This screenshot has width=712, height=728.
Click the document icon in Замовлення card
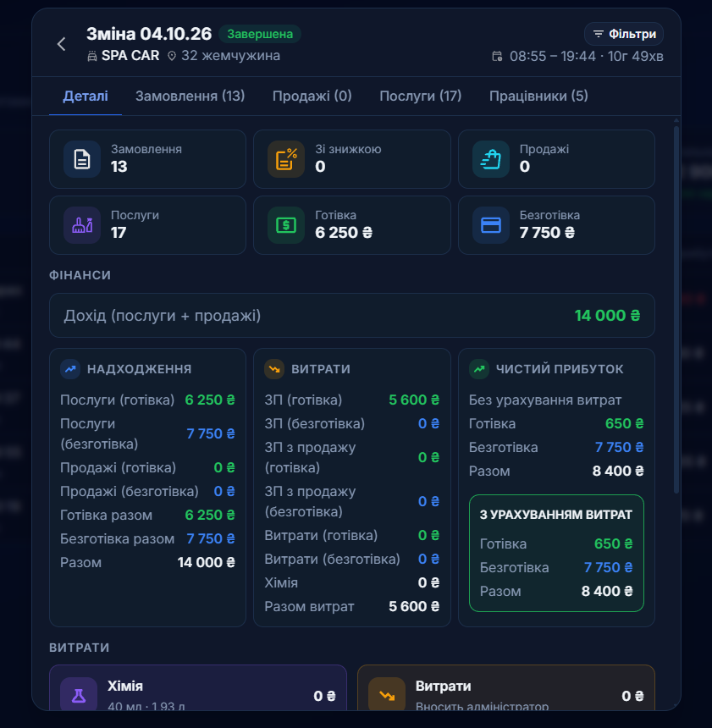pos(82,159)
